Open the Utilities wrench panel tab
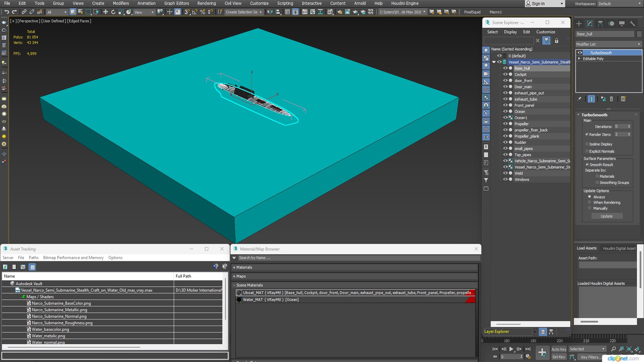Viewport: 644px width, 362px height. click(x=632, y=23)
